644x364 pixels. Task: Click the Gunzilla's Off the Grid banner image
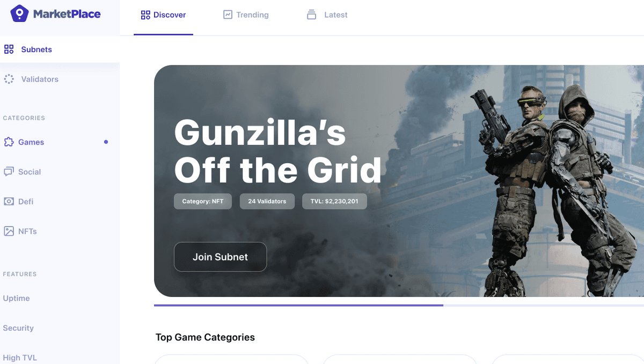coord(399,181)
